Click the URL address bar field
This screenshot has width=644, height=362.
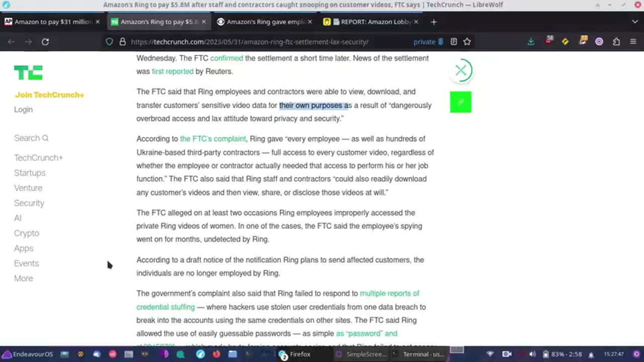[269, 42]
